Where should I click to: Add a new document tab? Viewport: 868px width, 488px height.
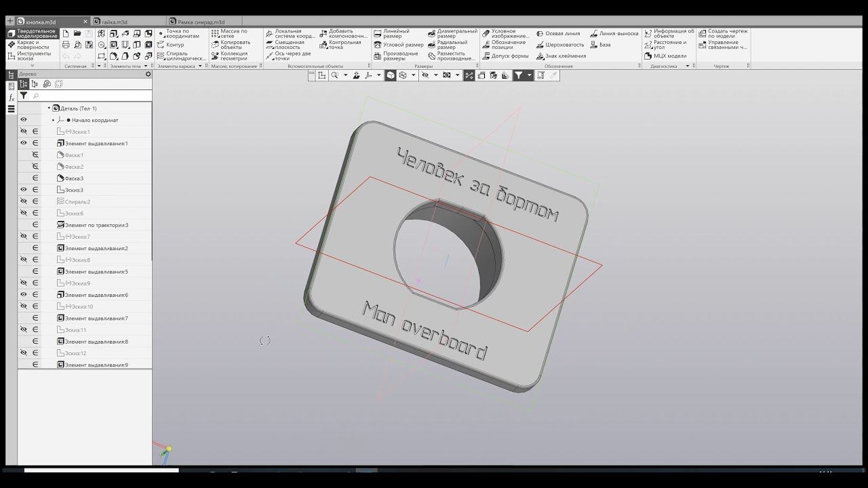coord(10,22)
